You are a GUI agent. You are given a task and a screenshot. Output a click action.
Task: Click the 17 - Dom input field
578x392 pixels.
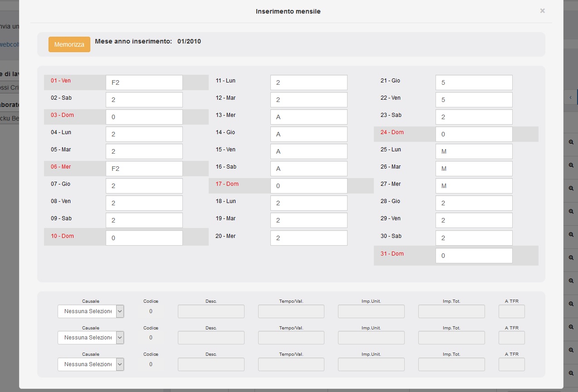pyautogui.click(x=309, y=186)
